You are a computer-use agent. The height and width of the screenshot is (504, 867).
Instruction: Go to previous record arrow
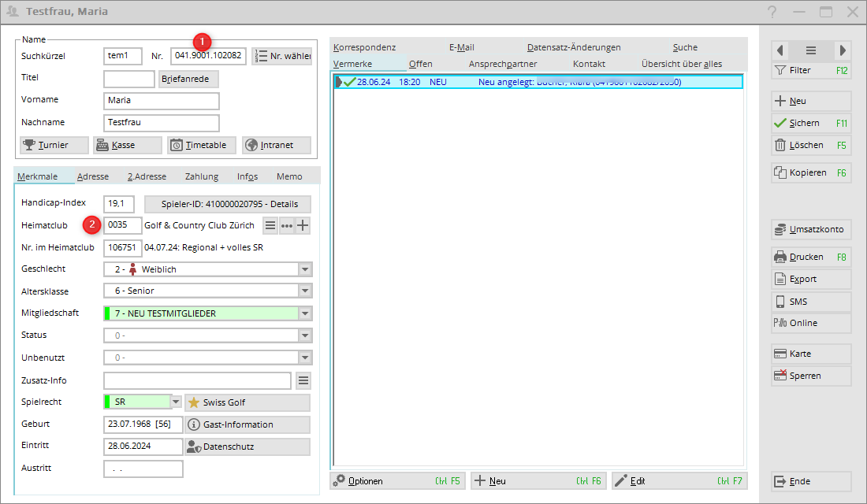tap(780, 50)
